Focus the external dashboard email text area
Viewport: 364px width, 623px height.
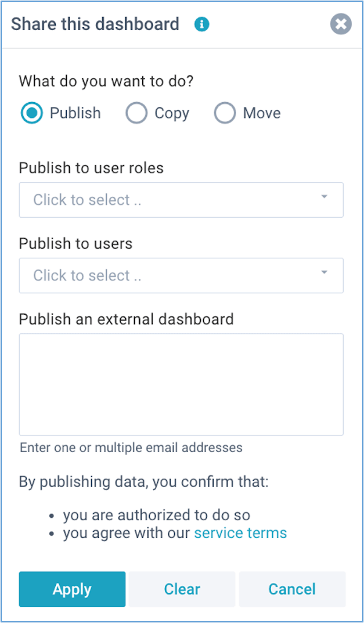(x=181, y=385)
